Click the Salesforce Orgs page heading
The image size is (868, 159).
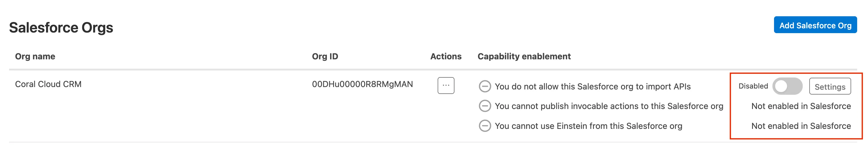(x=61, y=28)
